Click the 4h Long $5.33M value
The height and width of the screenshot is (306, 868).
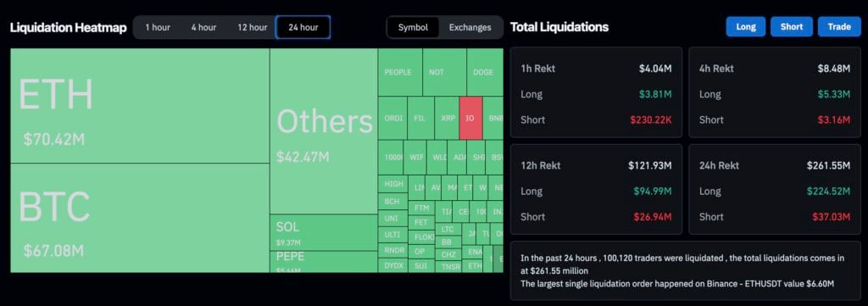pos(834,94)
